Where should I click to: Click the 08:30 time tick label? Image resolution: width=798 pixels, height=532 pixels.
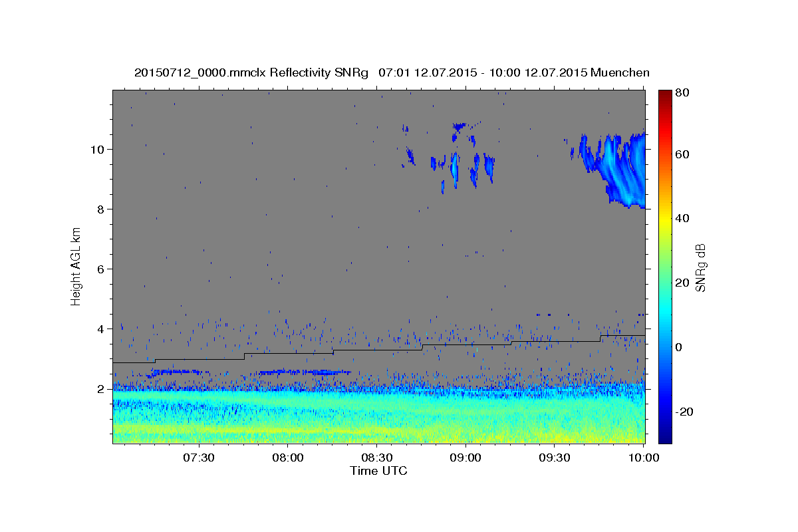376,458
